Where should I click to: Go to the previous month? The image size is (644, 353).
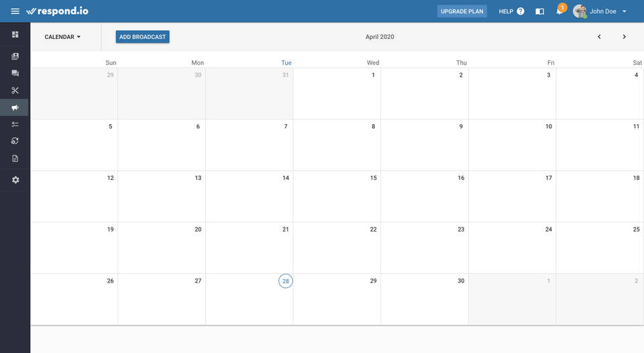(x=599, y=37)
